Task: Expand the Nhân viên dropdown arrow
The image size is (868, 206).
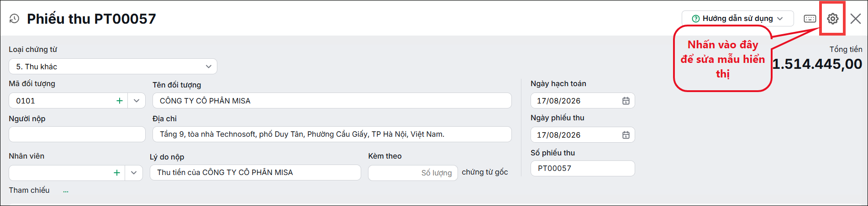Action: tap(134, 173)
